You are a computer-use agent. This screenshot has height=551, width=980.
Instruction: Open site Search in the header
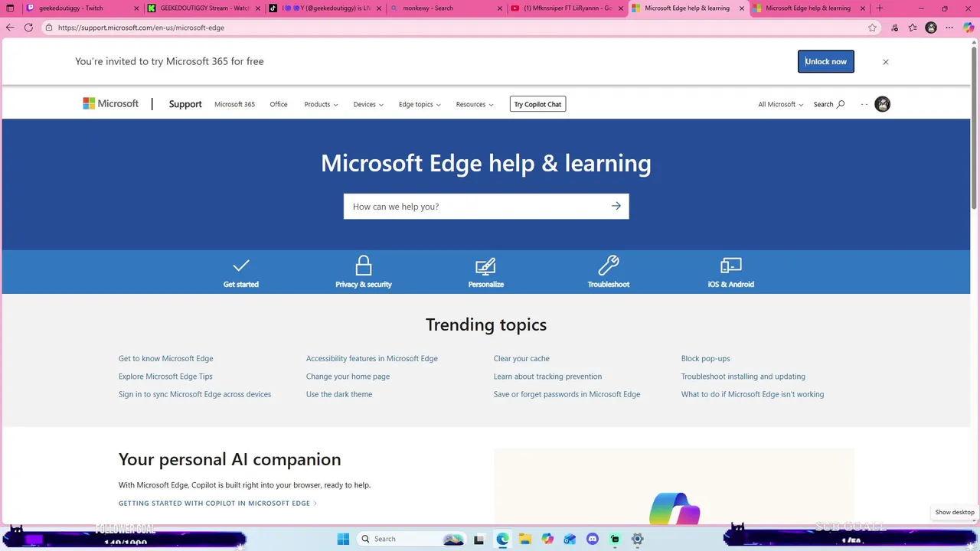[829, 104]
